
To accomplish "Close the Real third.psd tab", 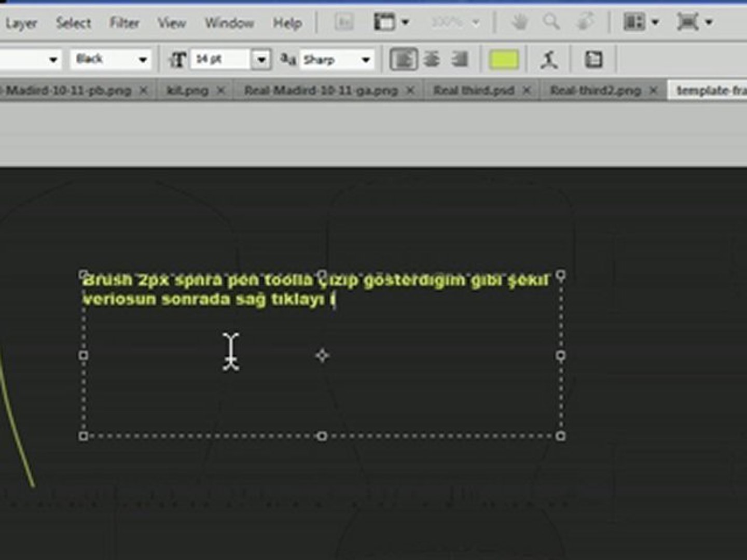I will tap(527, 91).
